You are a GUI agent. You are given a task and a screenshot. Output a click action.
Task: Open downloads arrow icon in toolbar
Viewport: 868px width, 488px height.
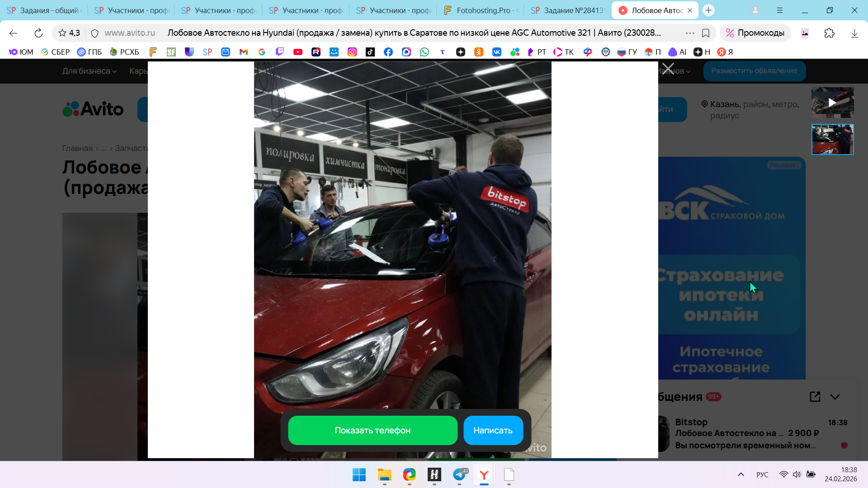(854, 33)
